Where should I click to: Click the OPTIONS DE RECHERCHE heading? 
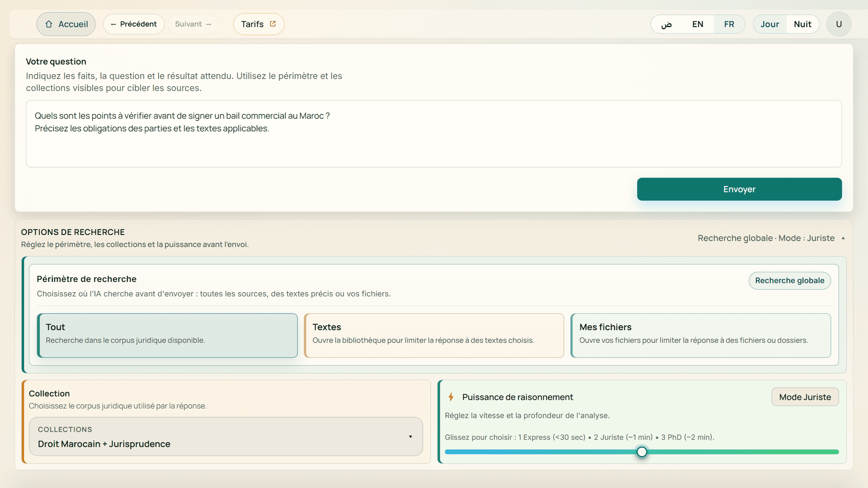(73, 232)
